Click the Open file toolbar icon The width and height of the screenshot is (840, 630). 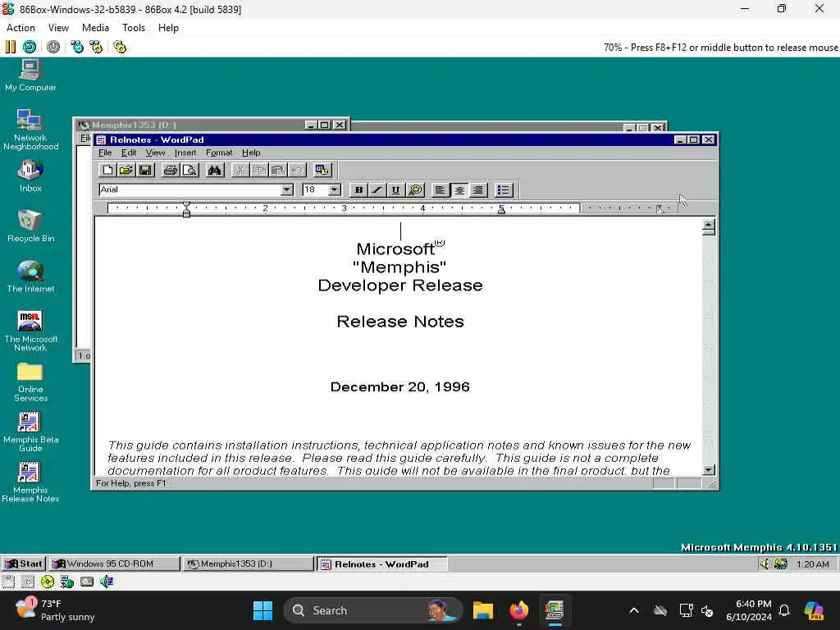[126, 171]
